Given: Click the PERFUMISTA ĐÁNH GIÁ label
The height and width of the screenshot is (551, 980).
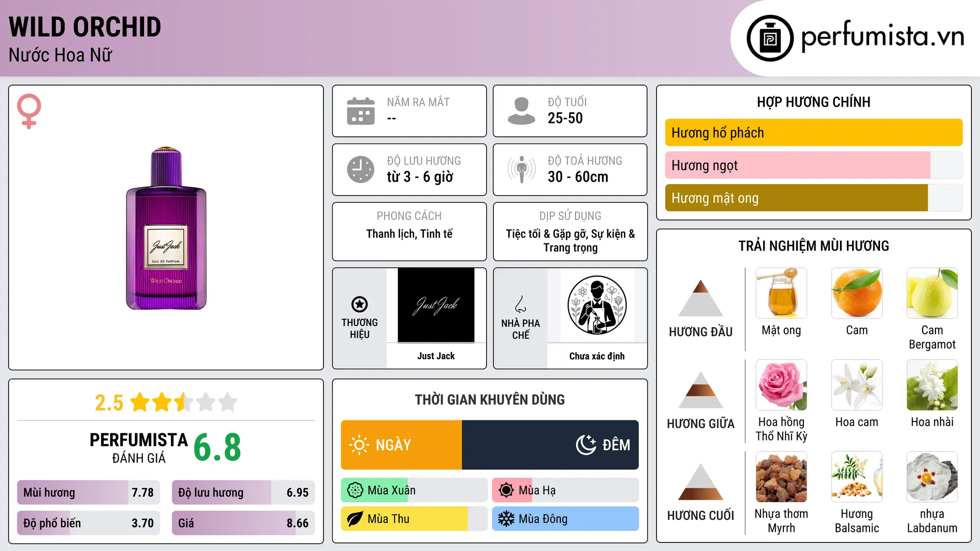Looking at the screenshot, I should coord(139,448).
